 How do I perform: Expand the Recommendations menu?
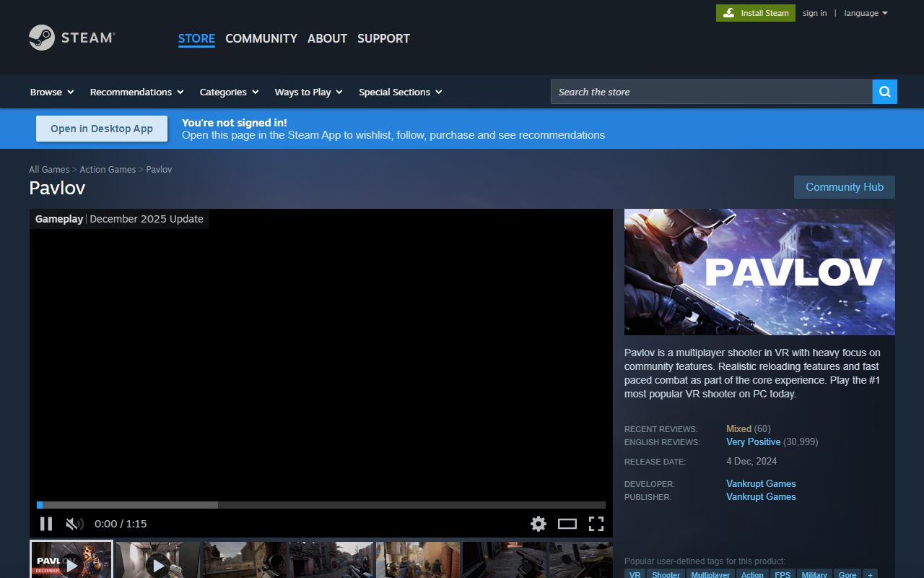(x=137, y=92)
